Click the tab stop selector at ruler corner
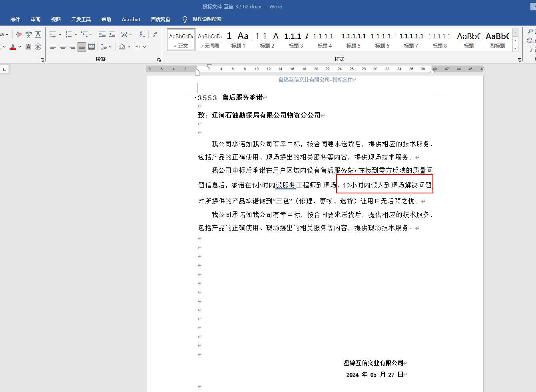This screenshot has width=536, height=392. pyautogui.click(x=4, y=69)
